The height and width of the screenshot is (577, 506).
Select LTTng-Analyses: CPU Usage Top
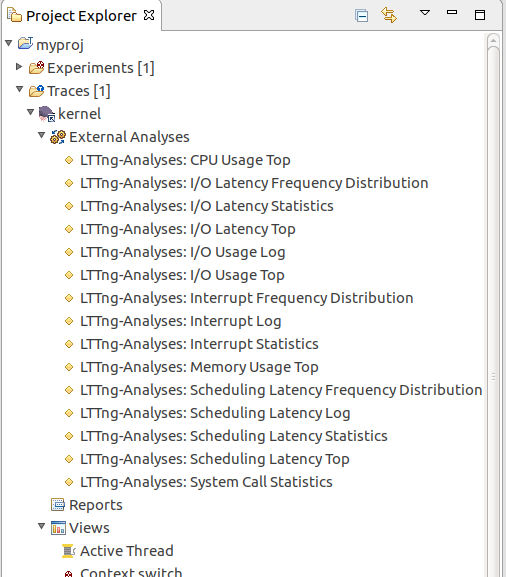185,160
